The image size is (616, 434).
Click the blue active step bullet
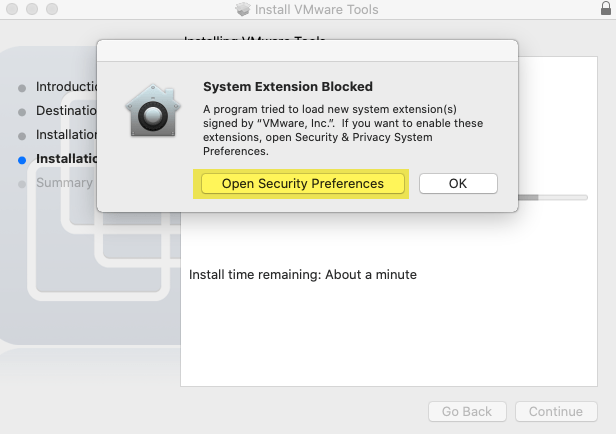(x=22, y=160)
